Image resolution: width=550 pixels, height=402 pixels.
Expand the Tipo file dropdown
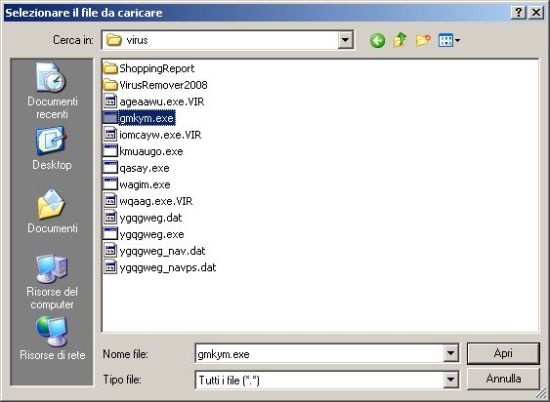pos(451,379)
